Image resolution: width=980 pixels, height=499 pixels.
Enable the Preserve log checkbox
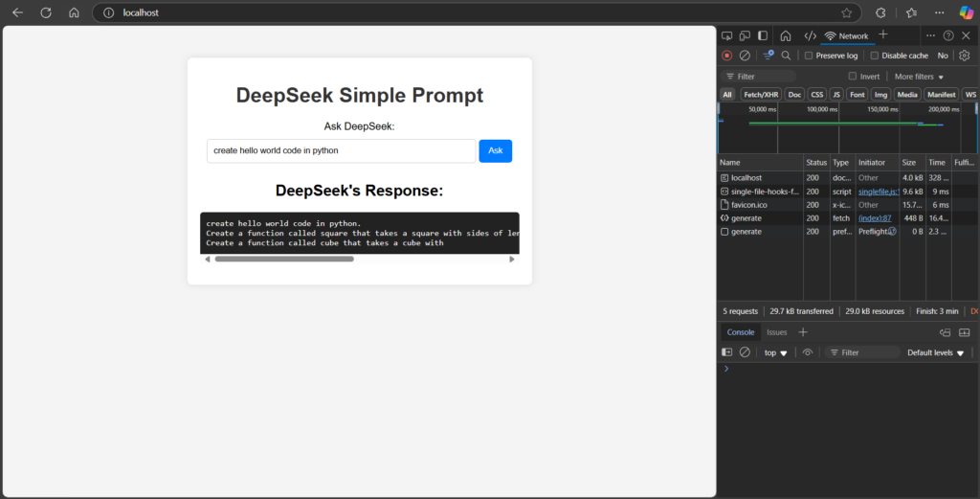[809, 56]
